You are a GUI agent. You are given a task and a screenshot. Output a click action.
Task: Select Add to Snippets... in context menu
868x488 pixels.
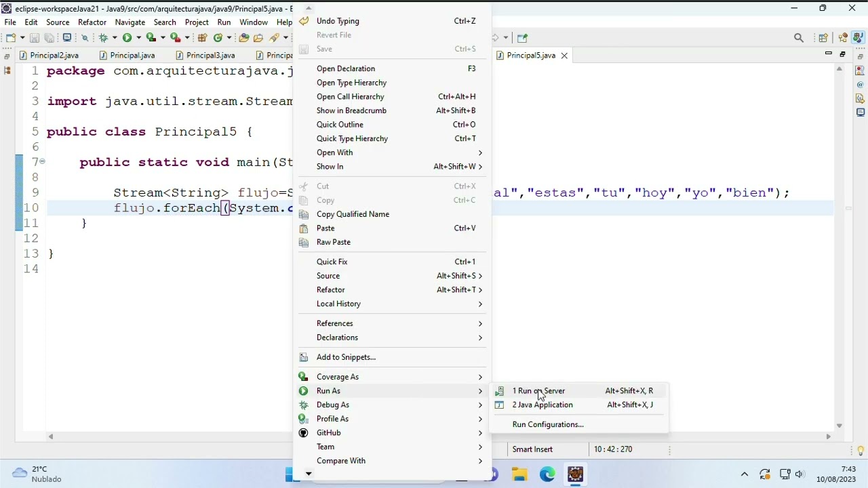click(392, 357)
